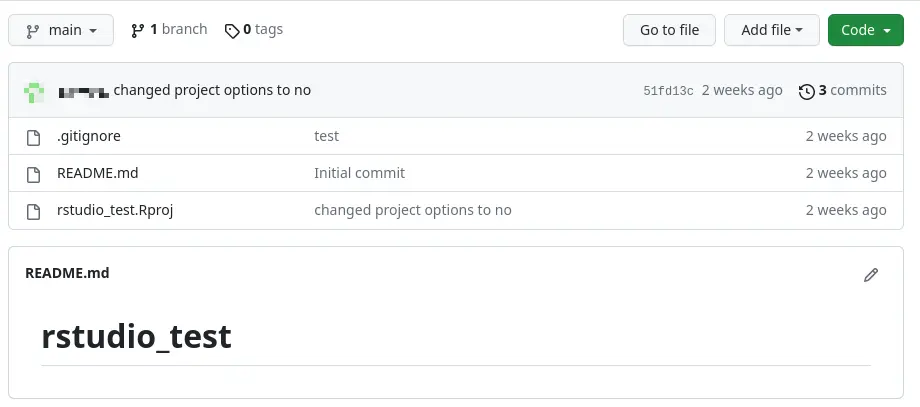920x407 pixels.
Task: Open the rstudio_test.Rproj file
Action: [x=115, y=210]
